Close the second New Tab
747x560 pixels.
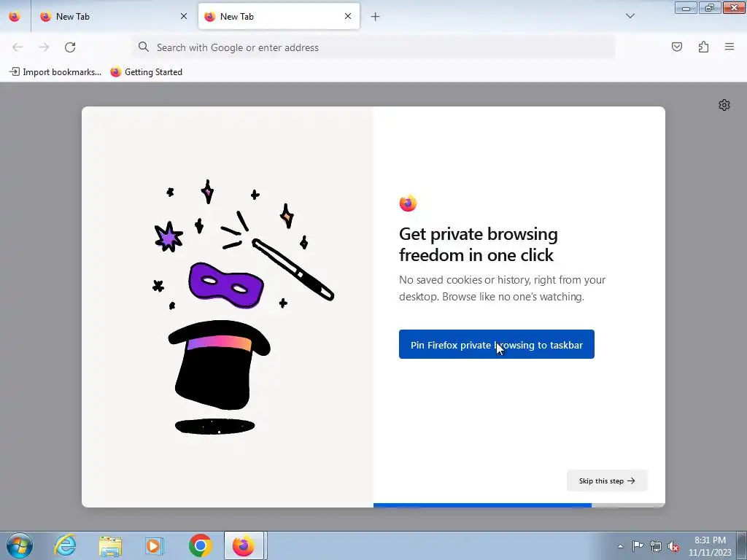pos(348,16)
